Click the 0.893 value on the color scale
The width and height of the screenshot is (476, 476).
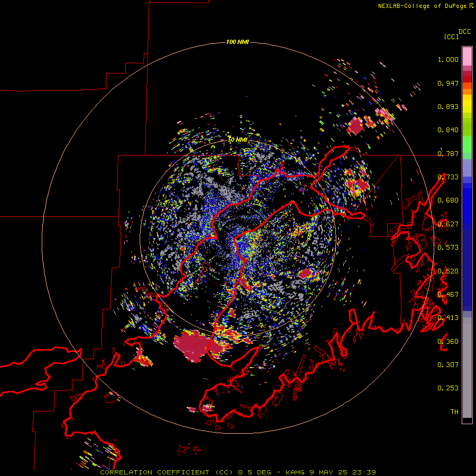[448, 106]
